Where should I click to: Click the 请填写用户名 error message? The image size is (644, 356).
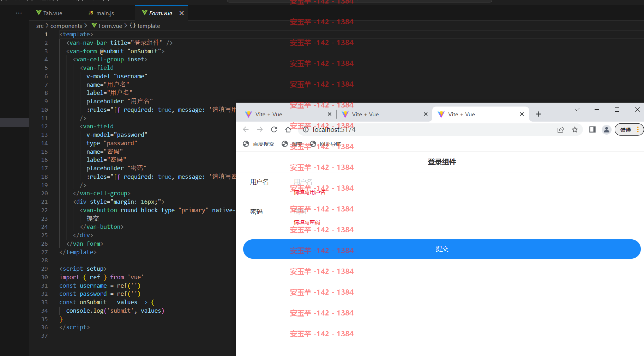(309, 192)
